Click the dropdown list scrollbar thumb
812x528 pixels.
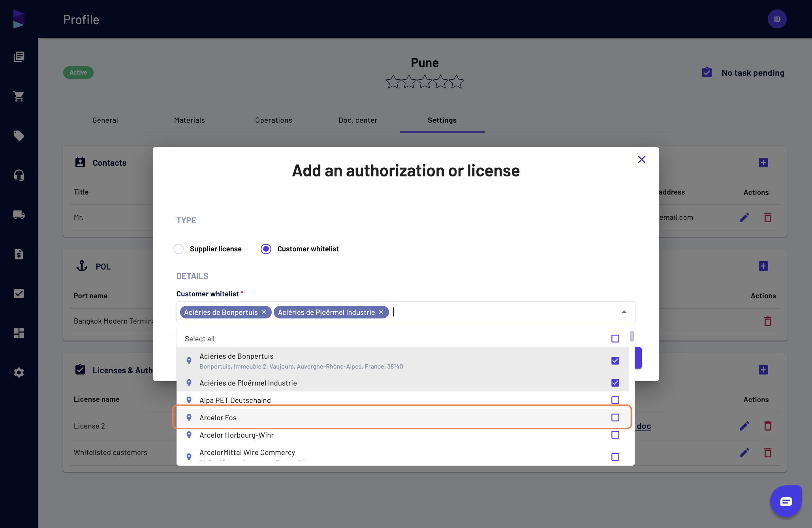(632, 336)
